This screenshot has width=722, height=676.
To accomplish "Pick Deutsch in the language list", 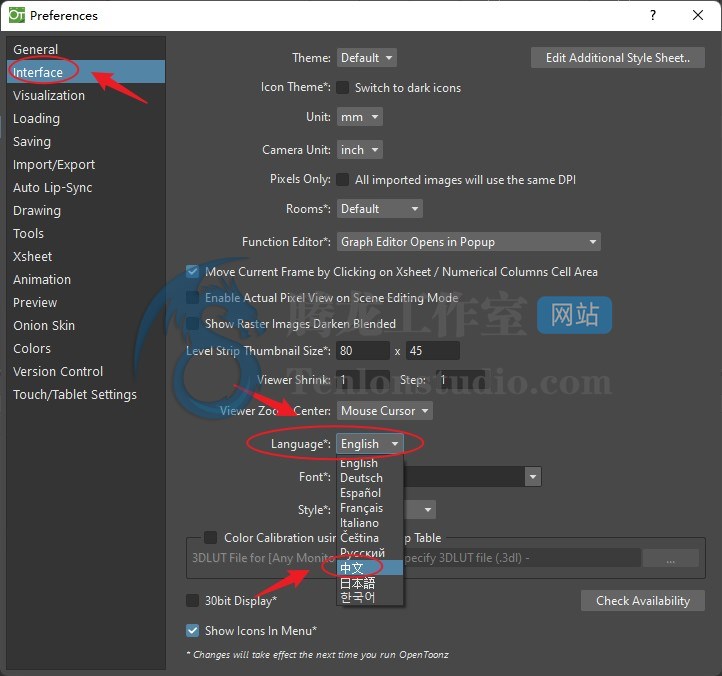I will point(361,478).
